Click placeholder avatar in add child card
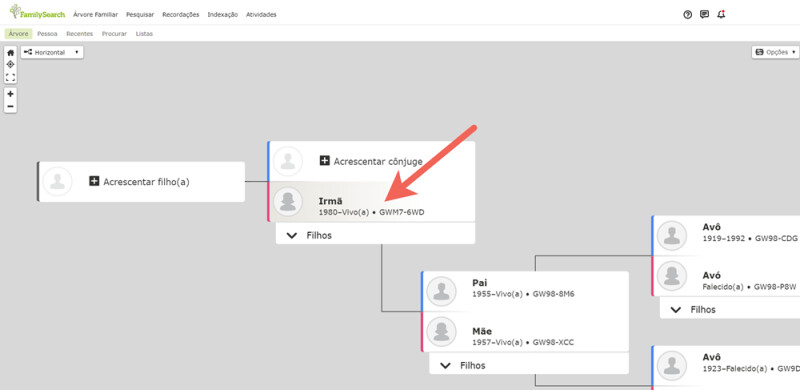This screenshot has height=390, width=800. point(57,181)
